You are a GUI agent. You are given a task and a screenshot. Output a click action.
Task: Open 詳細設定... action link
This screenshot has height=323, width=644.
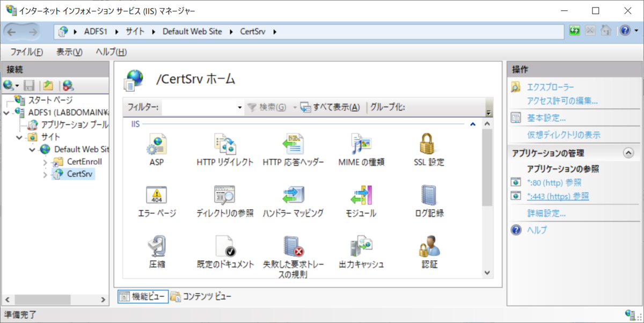546,214
